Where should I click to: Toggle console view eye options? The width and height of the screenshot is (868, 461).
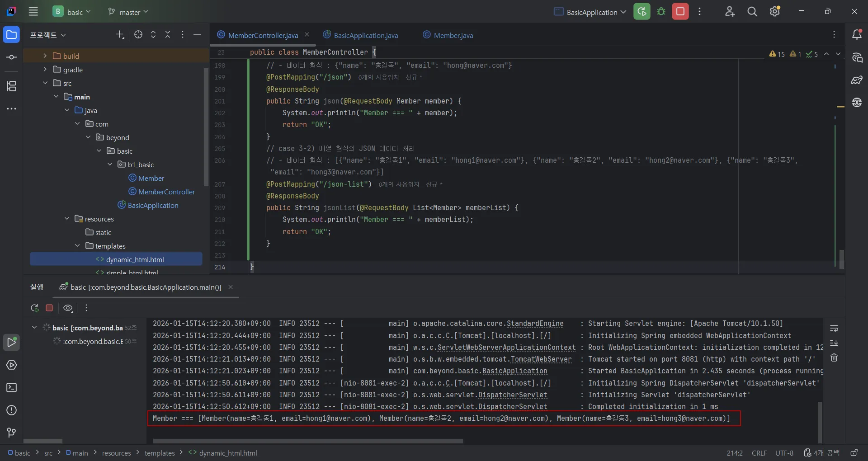pyautogui.click(x=68, y=308)
